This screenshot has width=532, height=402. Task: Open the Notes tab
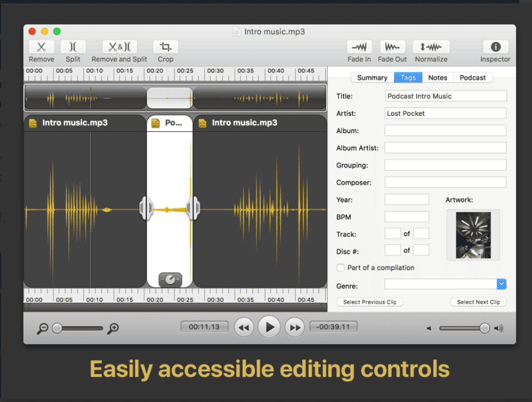tap(438, 77)
